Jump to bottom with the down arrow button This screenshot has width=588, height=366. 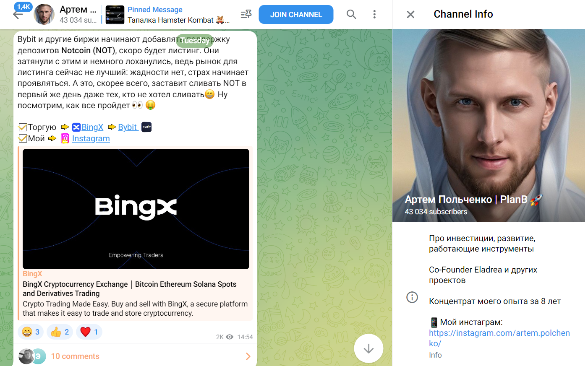point(368,348)
